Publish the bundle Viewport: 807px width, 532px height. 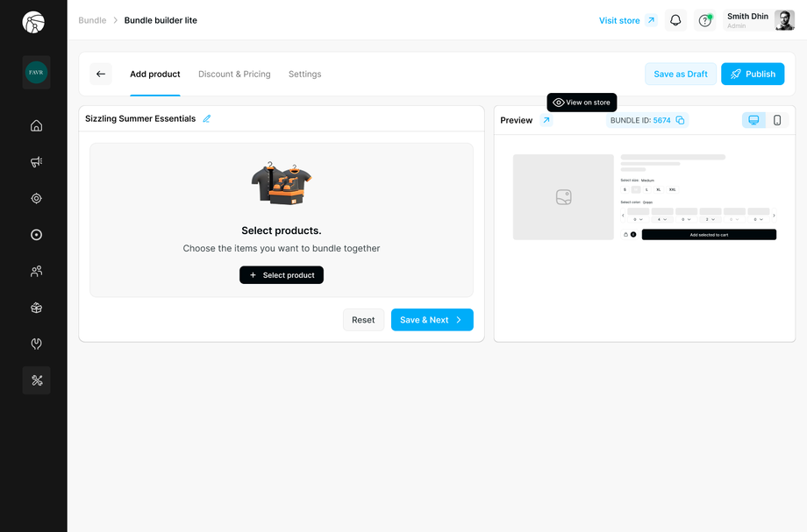(753, 74)
